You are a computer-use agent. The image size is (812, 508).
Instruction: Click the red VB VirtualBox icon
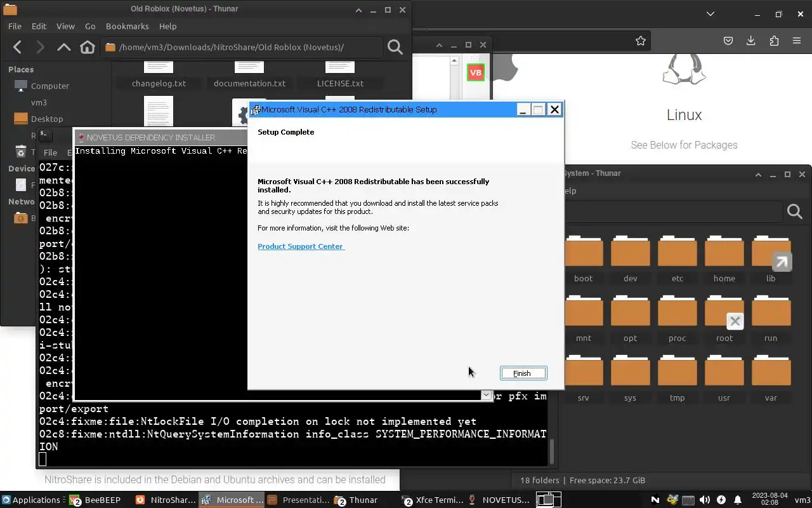475,72
